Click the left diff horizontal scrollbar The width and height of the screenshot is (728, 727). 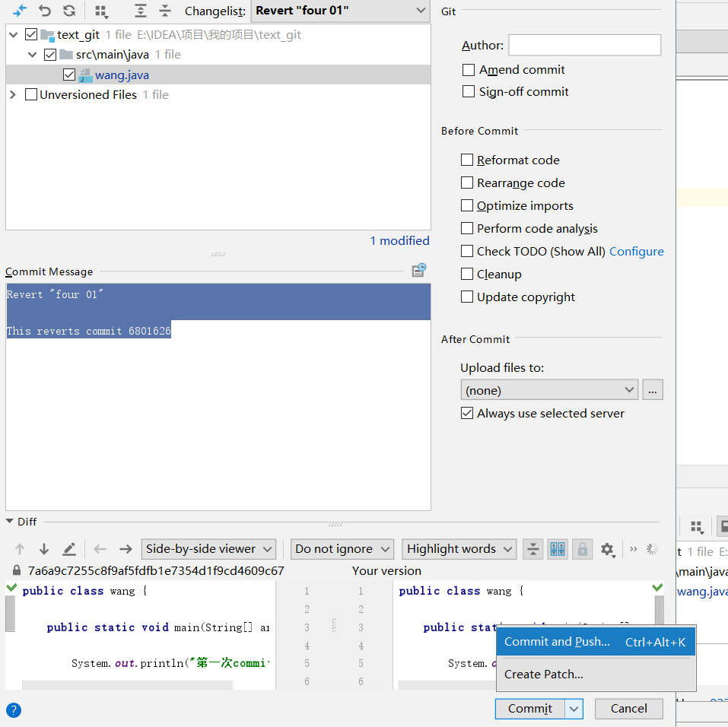coord(128,685)
